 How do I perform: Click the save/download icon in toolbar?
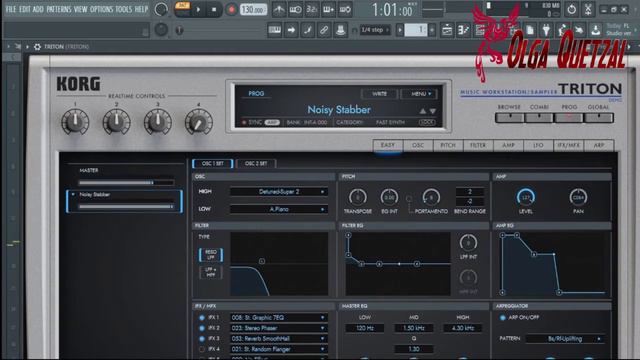click(596, 30)
